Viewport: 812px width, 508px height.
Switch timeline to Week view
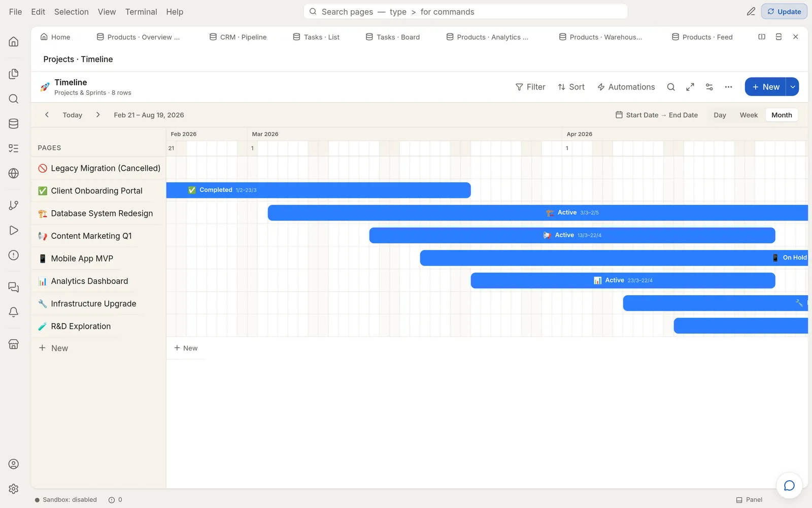(749, 115)
